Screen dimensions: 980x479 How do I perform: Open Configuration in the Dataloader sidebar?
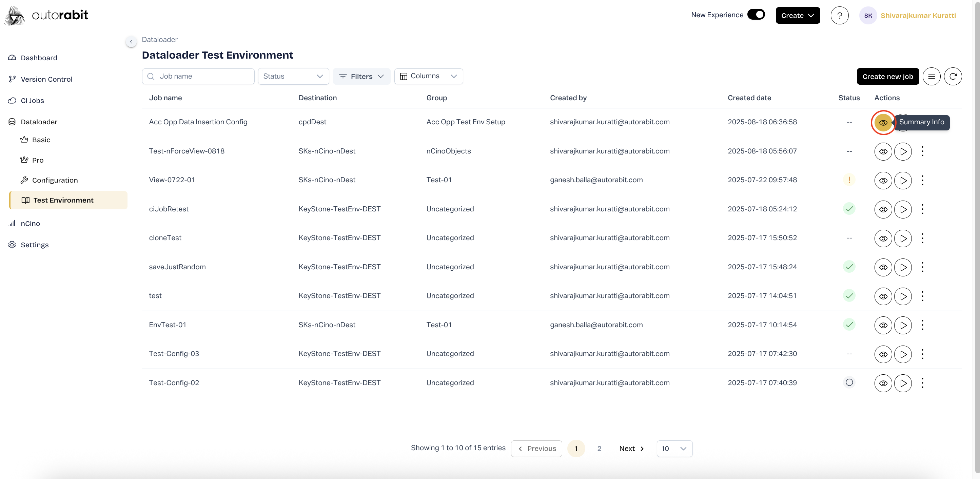tap(55, 180)
